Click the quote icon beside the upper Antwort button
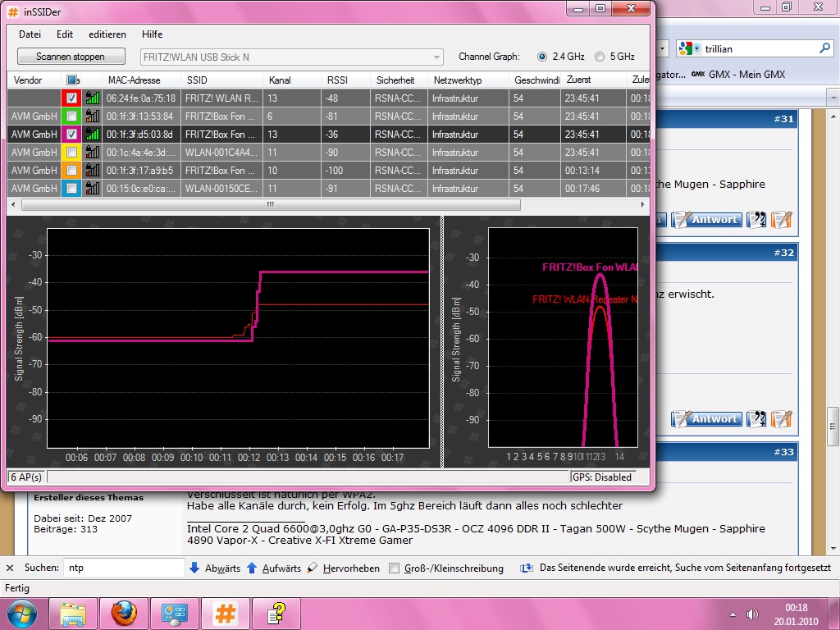Viewport: 840px width, 630px height. pyautogui.click(x=756, y=220)
